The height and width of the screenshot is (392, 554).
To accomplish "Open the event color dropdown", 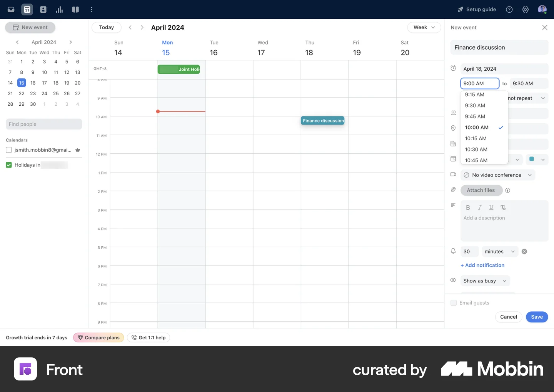I will [537, 159].
